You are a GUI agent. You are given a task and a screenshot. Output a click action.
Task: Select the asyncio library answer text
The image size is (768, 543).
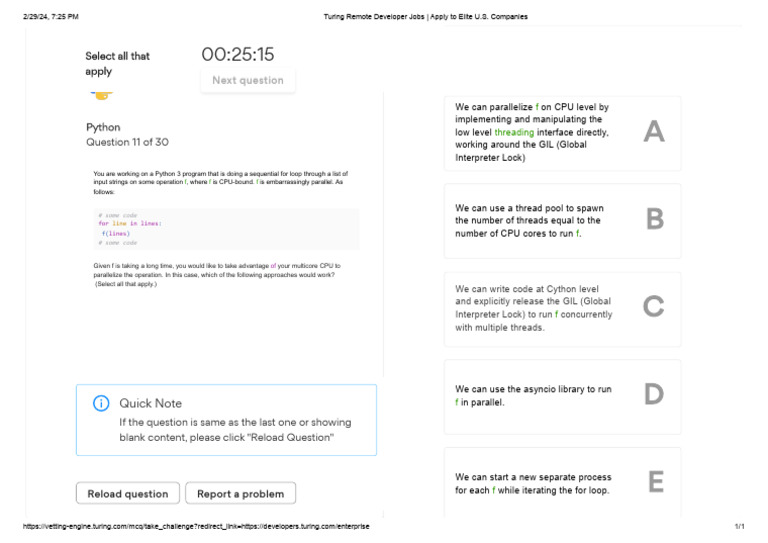pyautogui.click(x=533, y=395)
